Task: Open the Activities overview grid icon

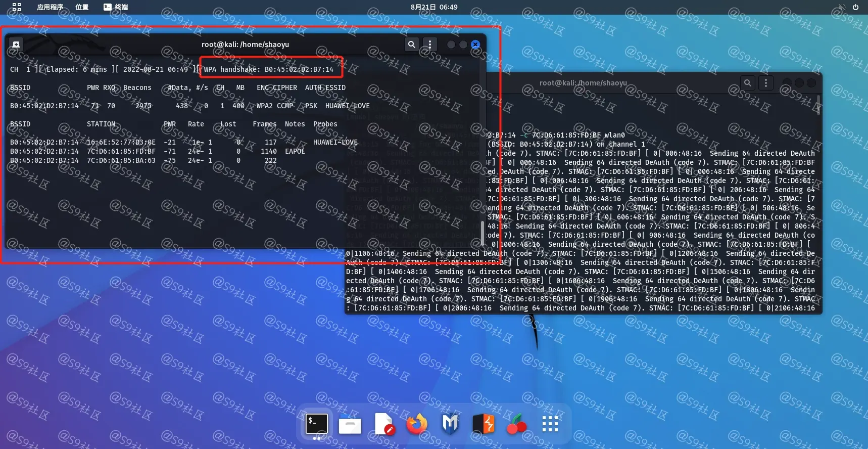Action: coord(17,7)
